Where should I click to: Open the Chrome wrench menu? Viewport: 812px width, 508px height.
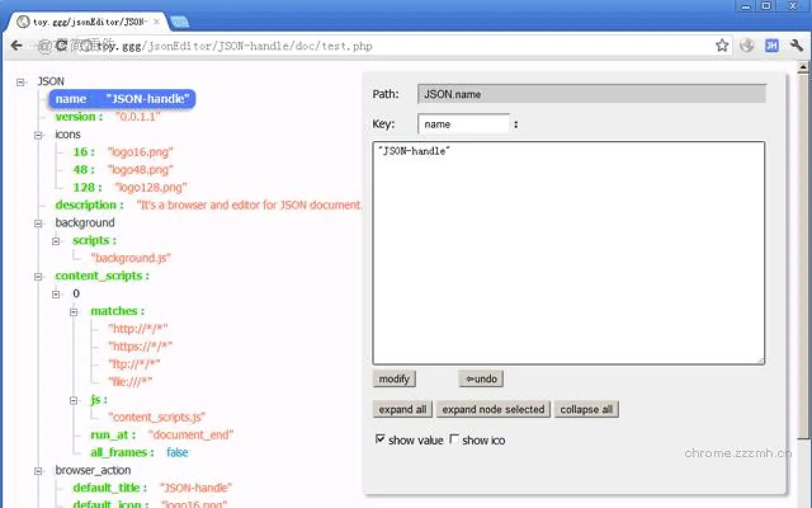click(796, 46)
